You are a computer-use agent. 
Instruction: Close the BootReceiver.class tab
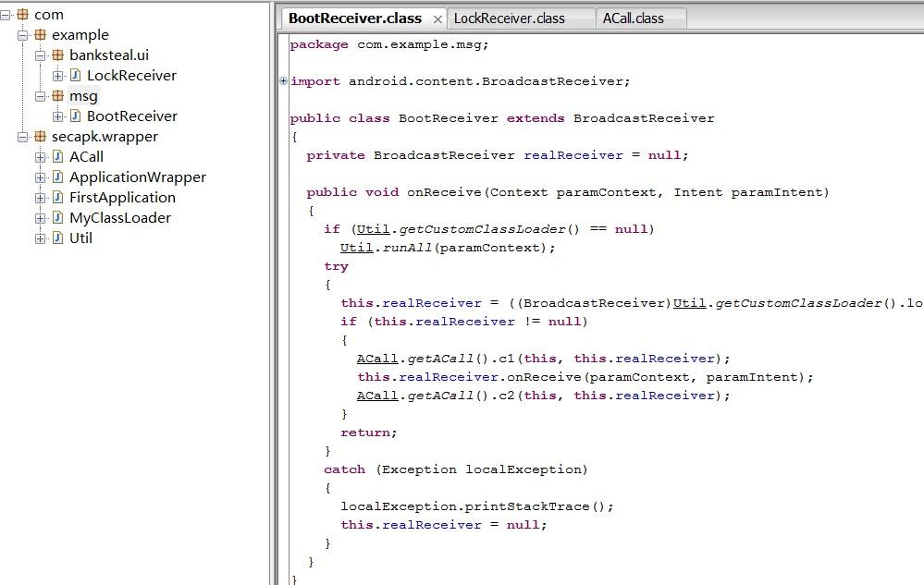pos(437,19)
